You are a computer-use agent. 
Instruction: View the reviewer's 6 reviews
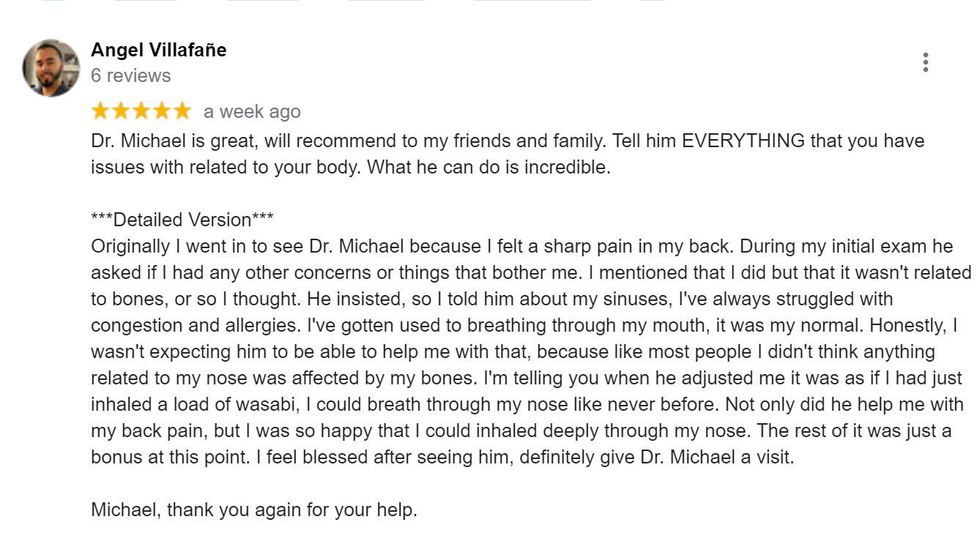(x=131, y=75)
